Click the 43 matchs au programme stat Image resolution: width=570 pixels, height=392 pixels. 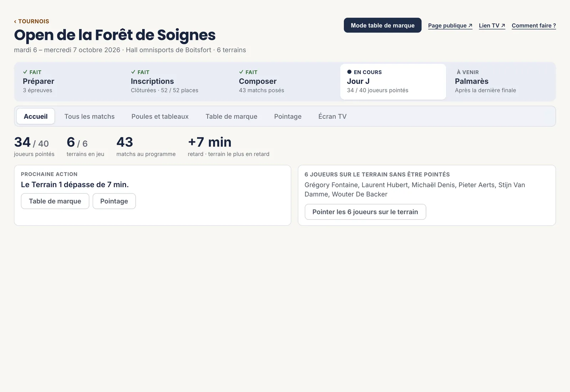[x=146, y=146]
